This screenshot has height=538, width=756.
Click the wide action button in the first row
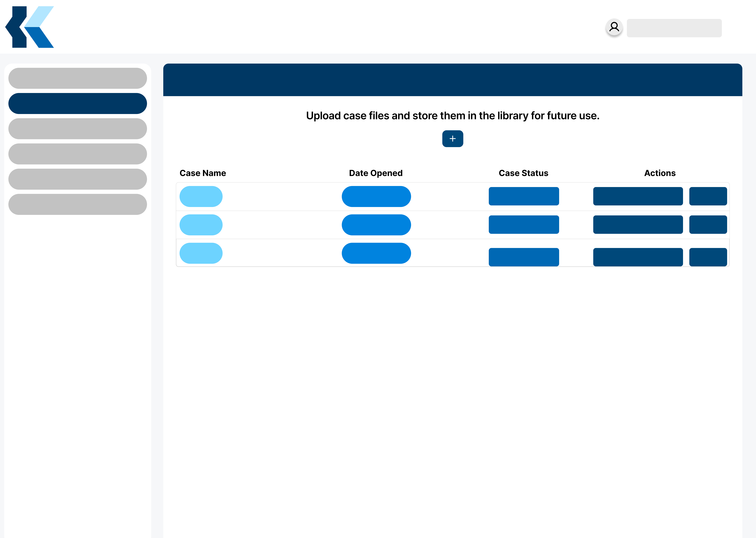pos(638,196)
